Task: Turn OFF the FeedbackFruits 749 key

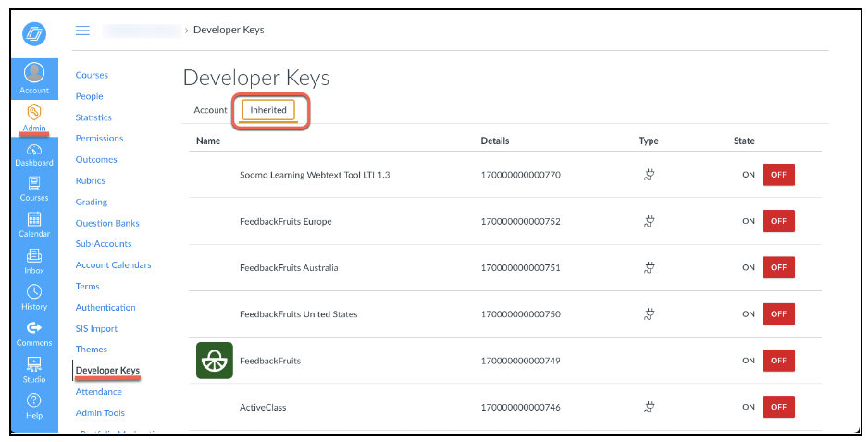Action: point(779,361)
